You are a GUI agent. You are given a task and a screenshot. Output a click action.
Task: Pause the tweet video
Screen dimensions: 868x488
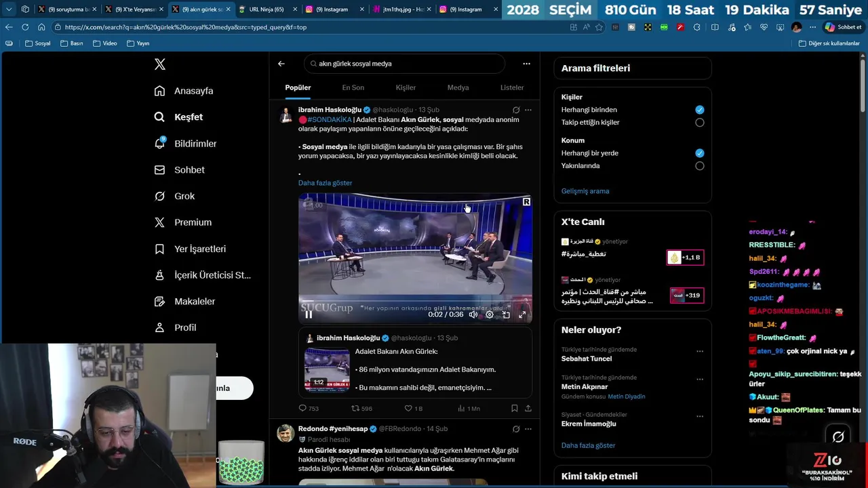click(x=309, y=314)
